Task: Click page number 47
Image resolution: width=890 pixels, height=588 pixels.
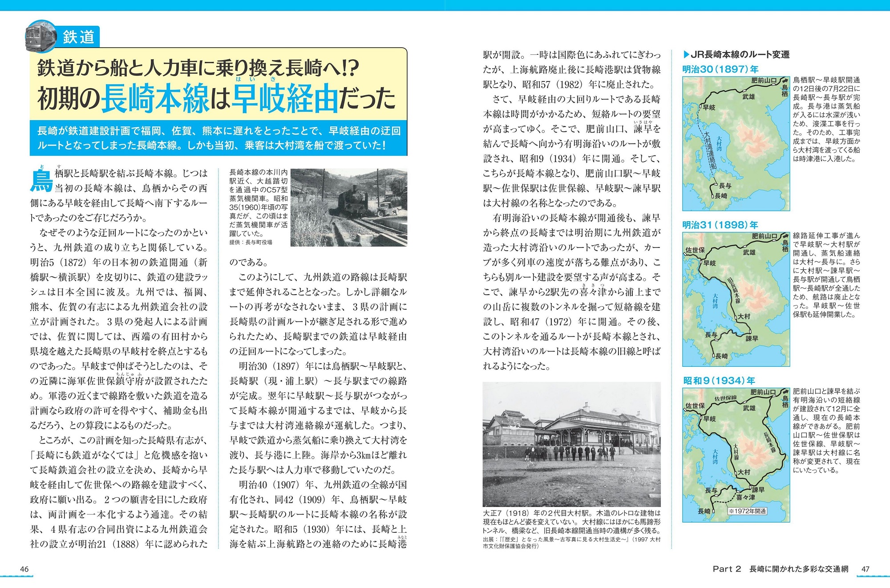Action: coord(865,569)
